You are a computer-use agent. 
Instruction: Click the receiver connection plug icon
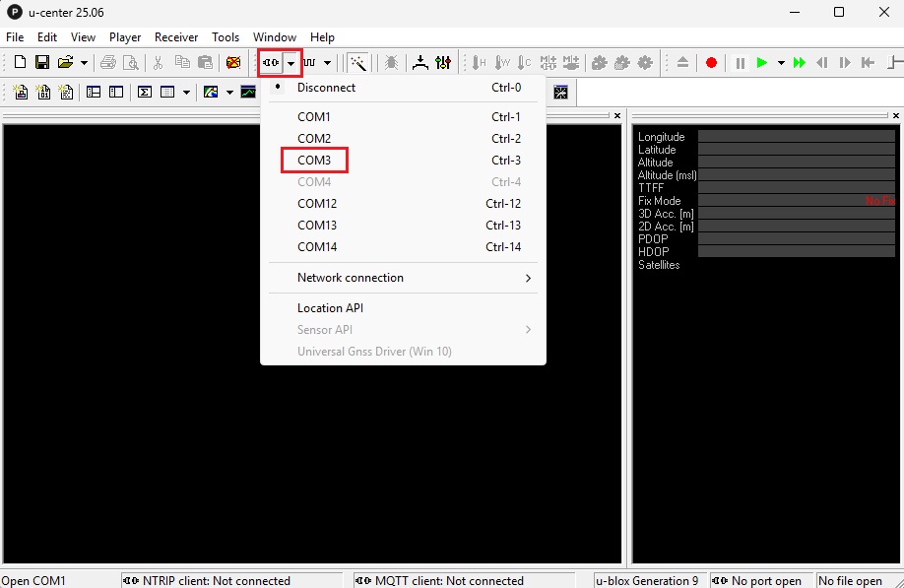pyautogui.click(x=271, y=63)
